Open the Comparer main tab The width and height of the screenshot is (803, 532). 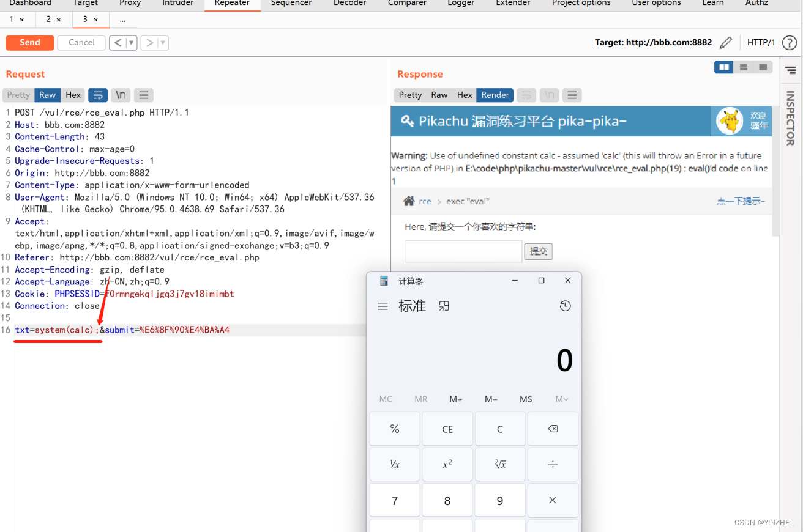tap(407, 3)
